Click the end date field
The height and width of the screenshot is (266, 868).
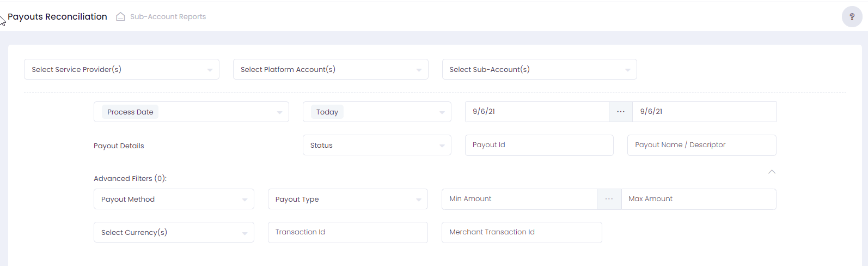pos(704,112)
